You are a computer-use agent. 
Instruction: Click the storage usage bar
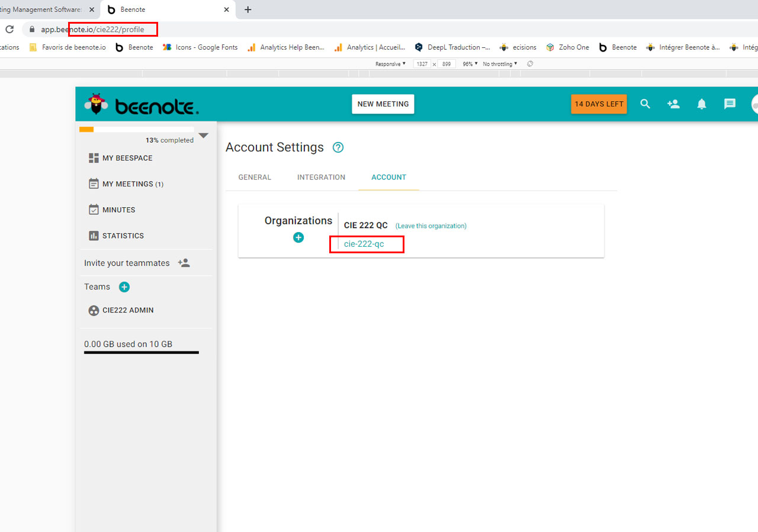pos(141,353)
